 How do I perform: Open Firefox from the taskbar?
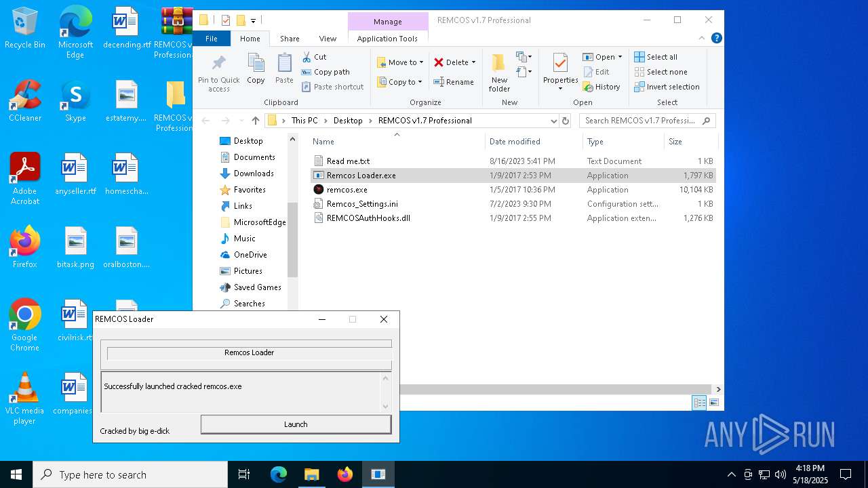pyautogui.click(x=345, y=474)
